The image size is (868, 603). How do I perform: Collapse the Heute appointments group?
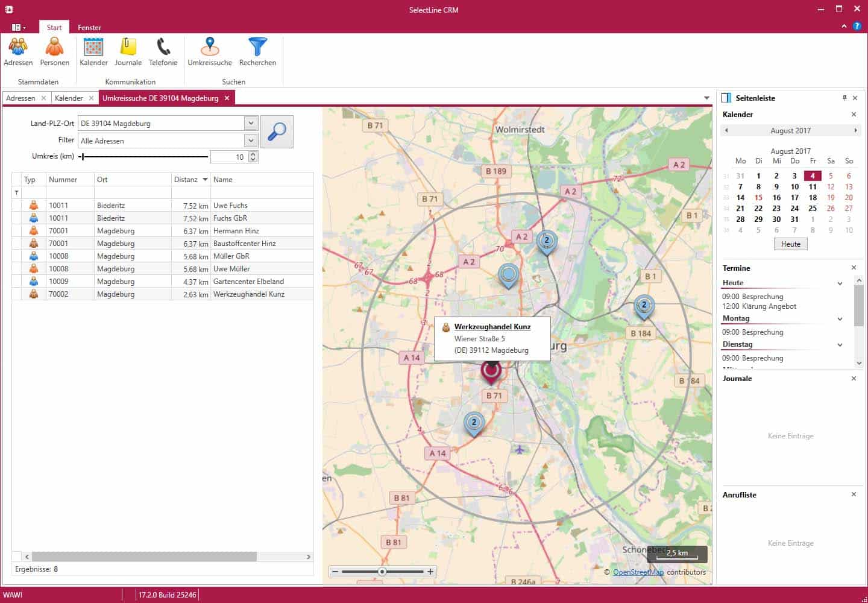(840, 283)
